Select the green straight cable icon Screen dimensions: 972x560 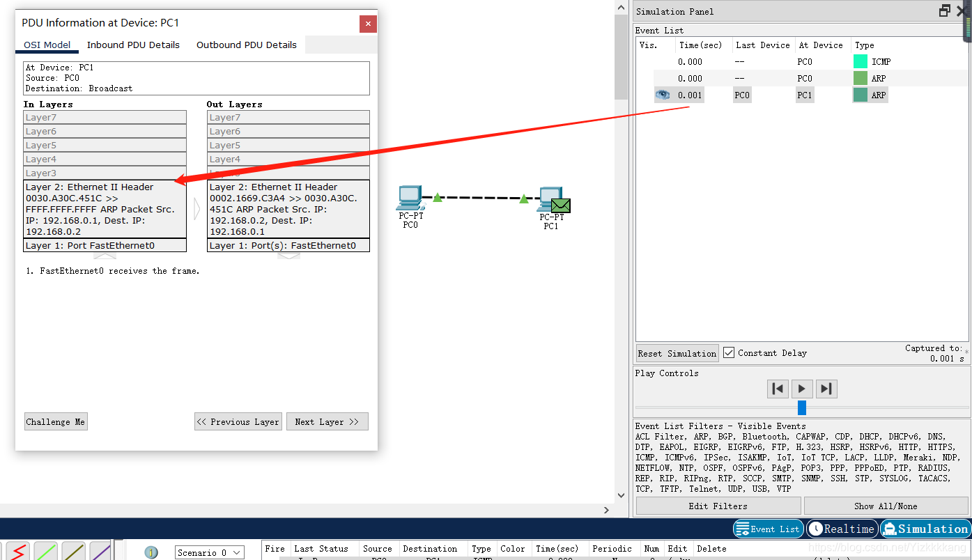[46, 551]
